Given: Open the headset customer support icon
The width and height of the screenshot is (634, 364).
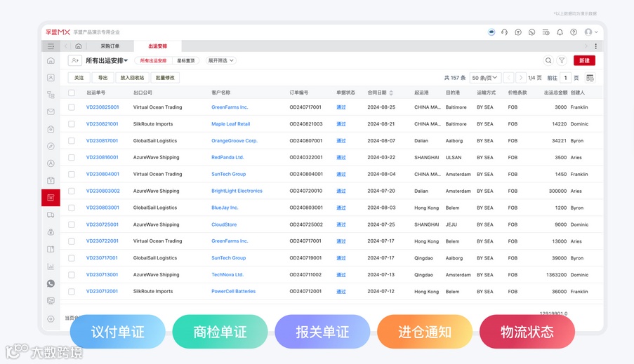Looking at the screenshot, I should pyautogui.click(x=504, y=32).
